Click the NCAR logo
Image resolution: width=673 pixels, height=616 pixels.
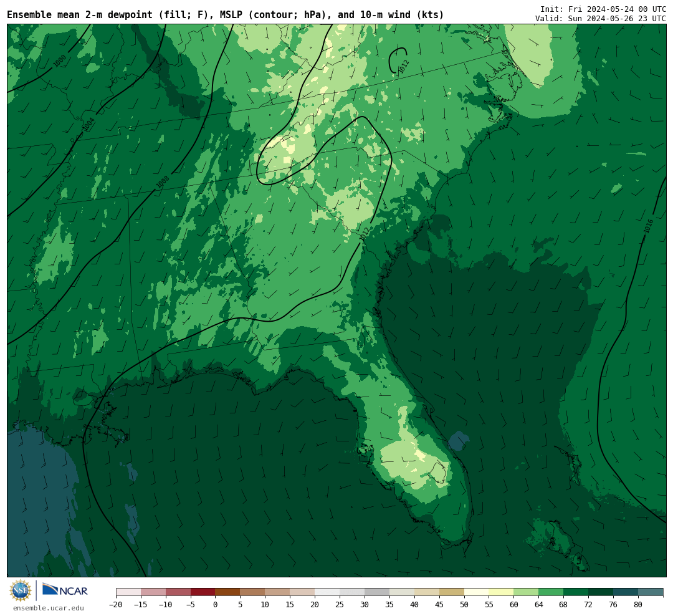pyautogui.click(x=65, y=590)
